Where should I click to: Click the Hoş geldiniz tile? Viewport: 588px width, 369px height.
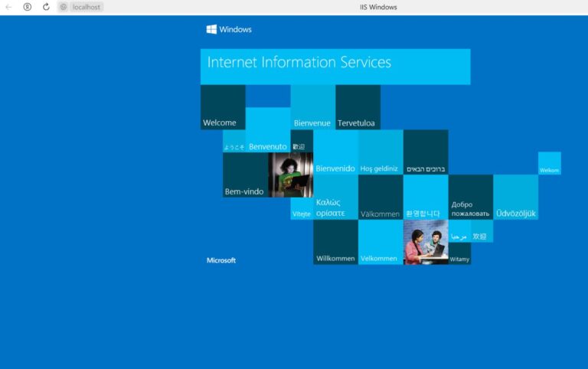point(381,152)
